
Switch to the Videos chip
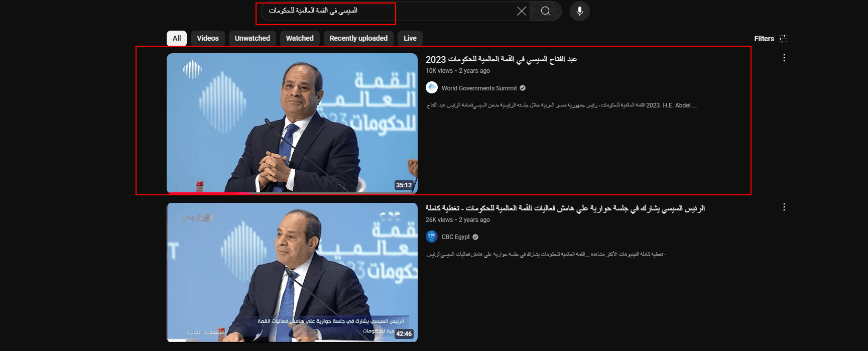(x=208, y=38)
